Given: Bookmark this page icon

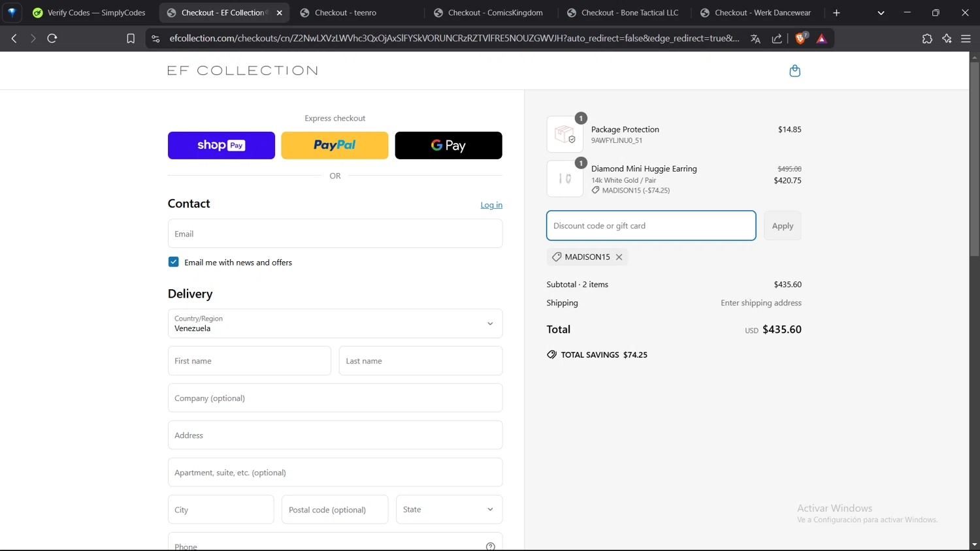Looking at the screenshot, I should (x=131, y=39).
